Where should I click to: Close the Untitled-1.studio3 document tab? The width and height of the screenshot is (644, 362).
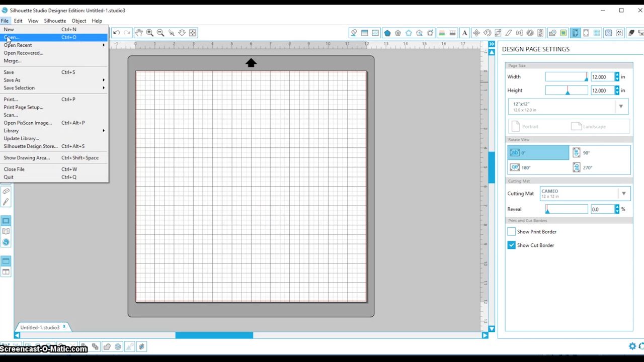tap(64, 327)
